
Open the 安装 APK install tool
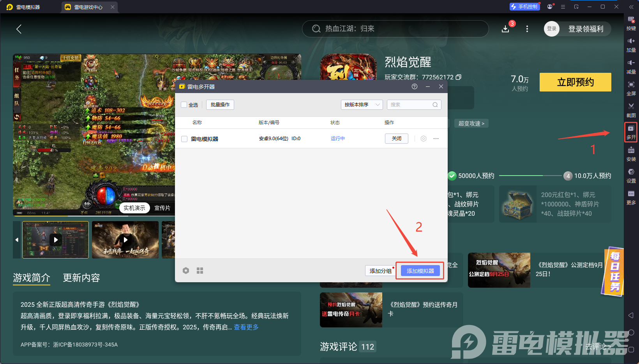coord(631,154)
